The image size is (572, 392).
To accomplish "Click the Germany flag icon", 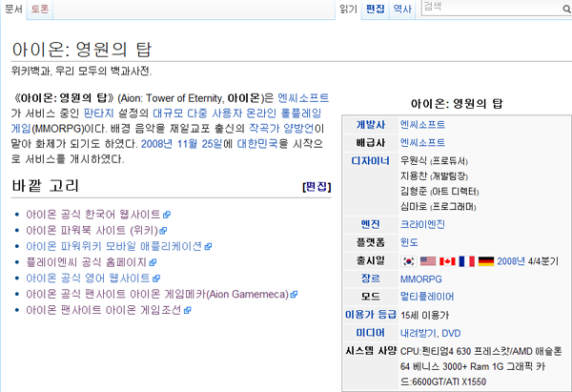I will pos(486,261).
